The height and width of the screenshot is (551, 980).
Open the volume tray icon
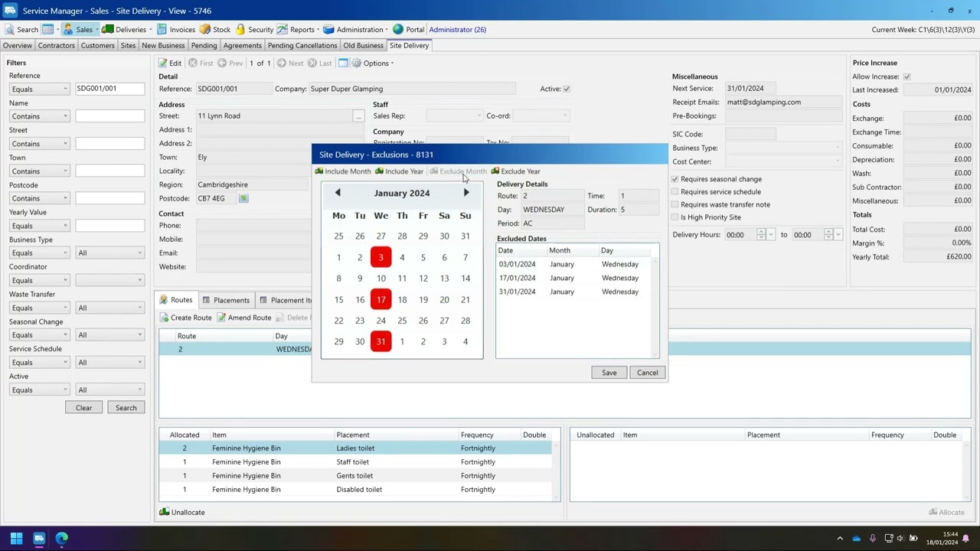(x=900, y=539)
